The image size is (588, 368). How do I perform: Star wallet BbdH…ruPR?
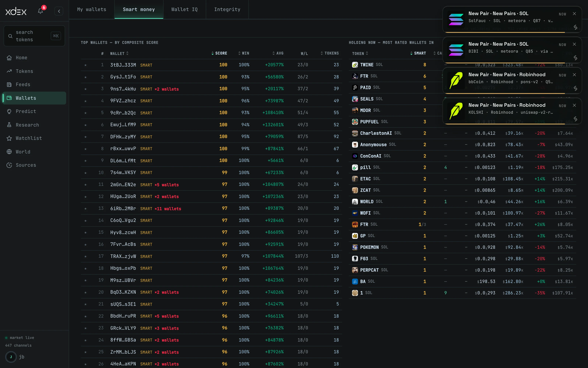[x=85, y=316]
